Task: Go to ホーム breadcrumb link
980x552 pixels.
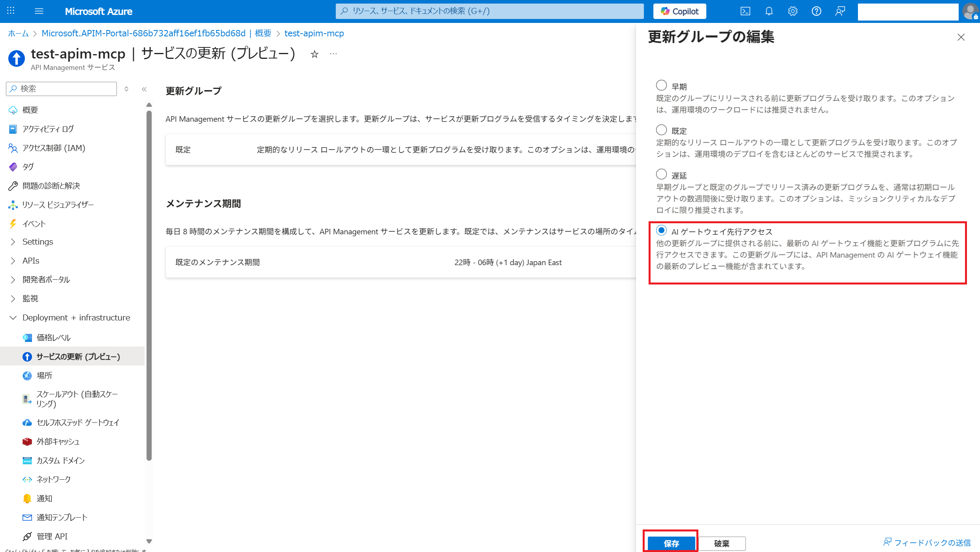Action: point(18,33)
